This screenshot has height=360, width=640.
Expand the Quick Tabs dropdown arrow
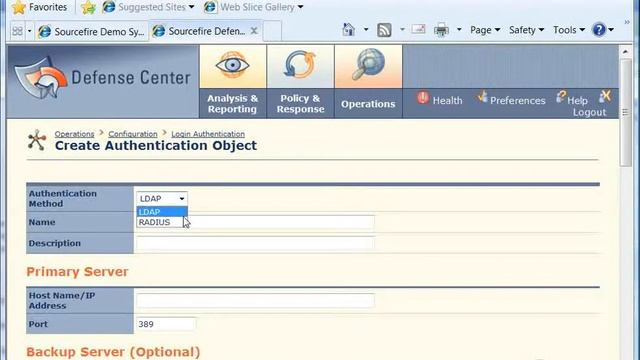(x=29, y=31)
